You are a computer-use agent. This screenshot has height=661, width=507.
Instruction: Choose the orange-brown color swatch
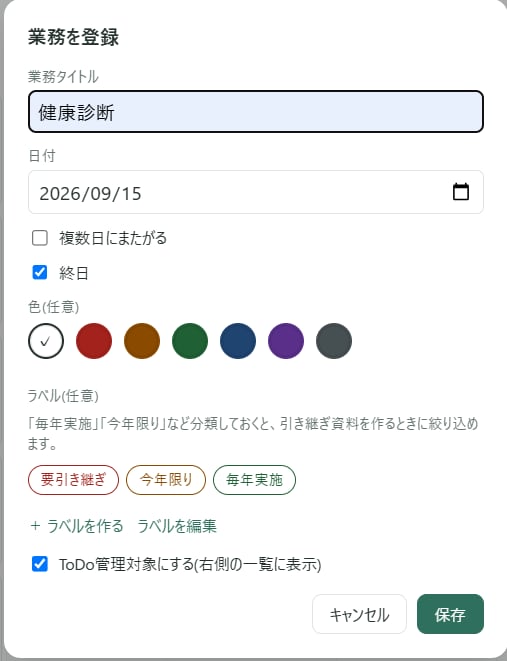(142, 341)
